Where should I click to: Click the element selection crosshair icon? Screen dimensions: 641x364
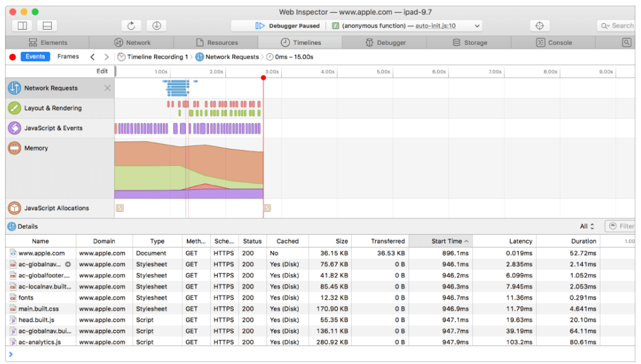click(539, 26)
